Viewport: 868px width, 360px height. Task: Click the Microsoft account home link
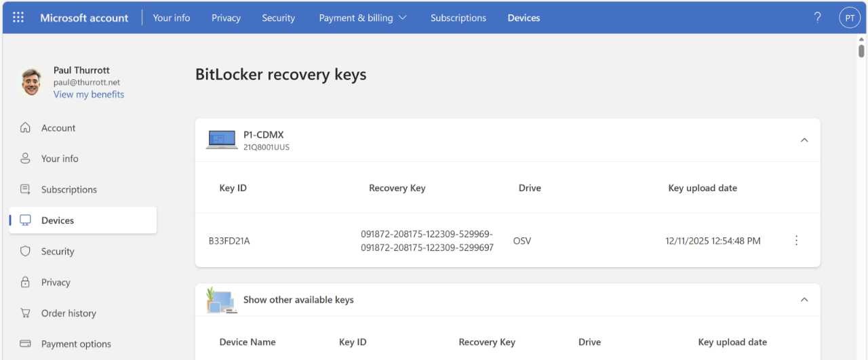tap(84, 18)
